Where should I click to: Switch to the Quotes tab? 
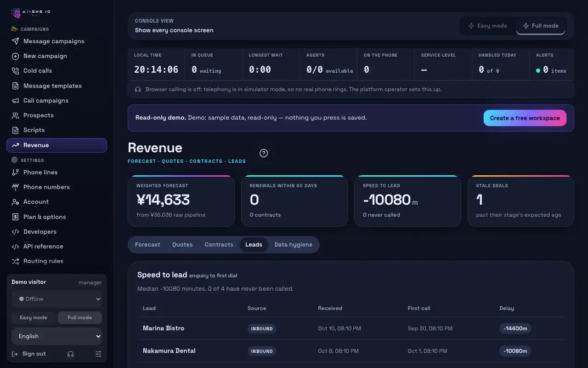pyautogui.click(x=182, y=245)
